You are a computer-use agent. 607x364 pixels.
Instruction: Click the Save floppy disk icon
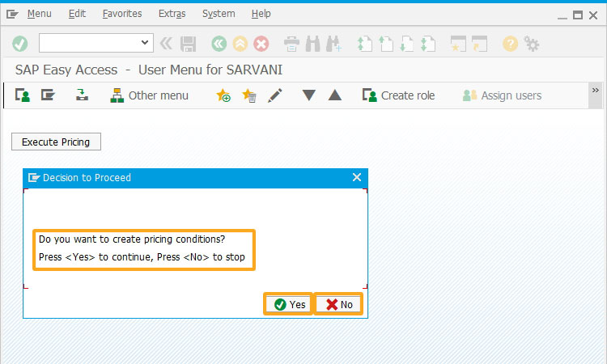coord(188,44)
